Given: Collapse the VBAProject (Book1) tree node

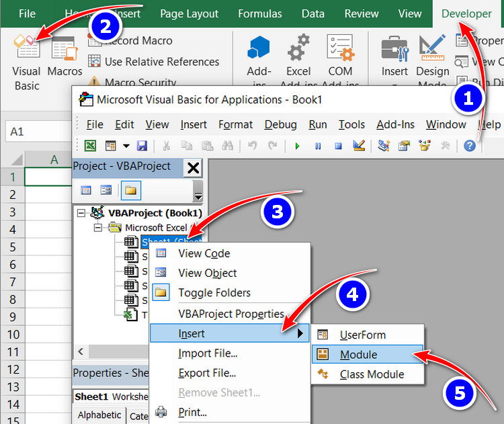Looking at the screenshot, I should click(x=81, y=213).
